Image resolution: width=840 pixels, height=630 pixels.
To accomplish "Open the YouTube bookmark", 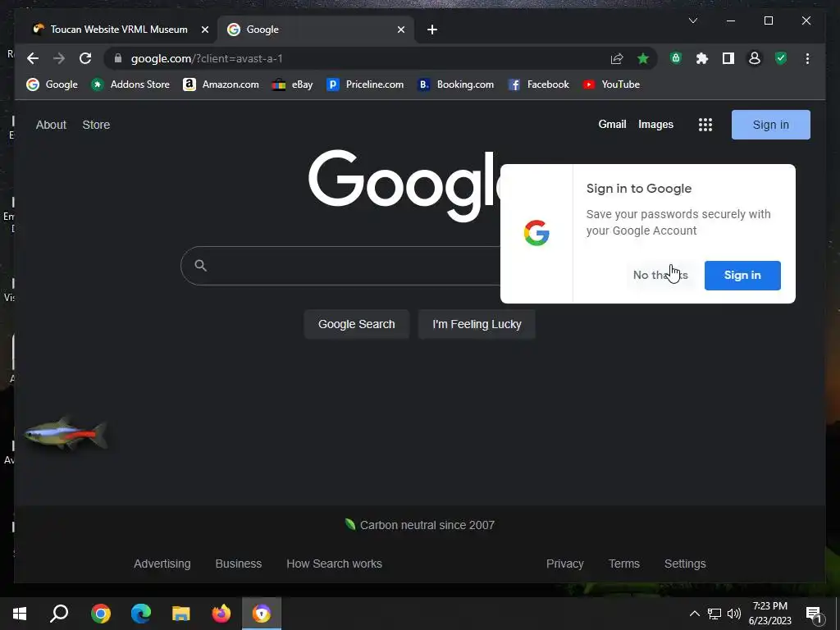I will 611,84.
